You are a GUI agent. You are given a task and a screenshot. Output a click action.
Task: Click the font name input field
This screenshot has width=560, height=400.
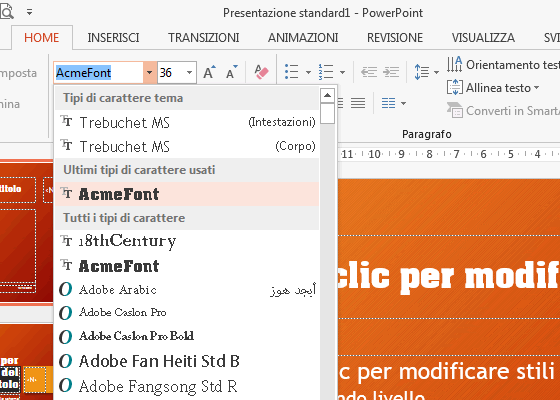99,72
